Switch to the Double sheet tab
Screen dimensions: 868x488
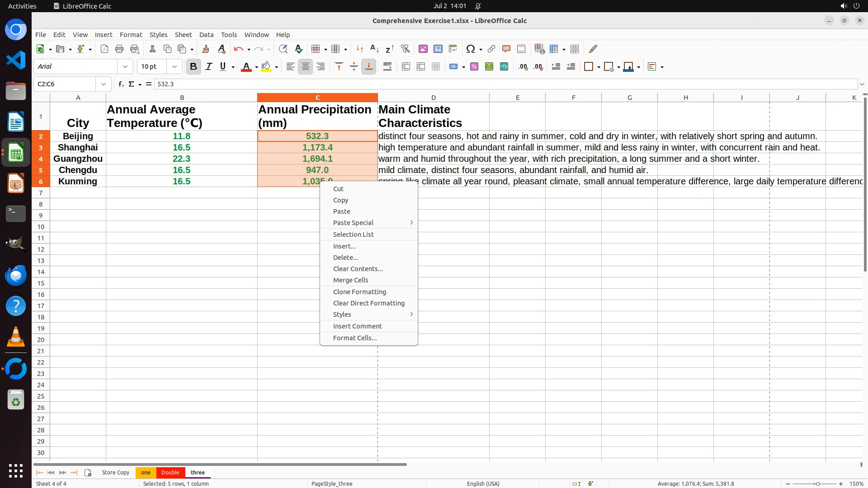click(170, 472)
